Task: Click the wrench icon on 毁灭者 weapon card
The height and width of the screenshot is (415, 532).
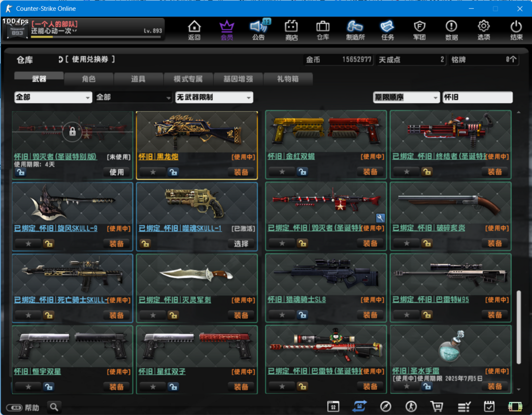Action: coord(380,218)
